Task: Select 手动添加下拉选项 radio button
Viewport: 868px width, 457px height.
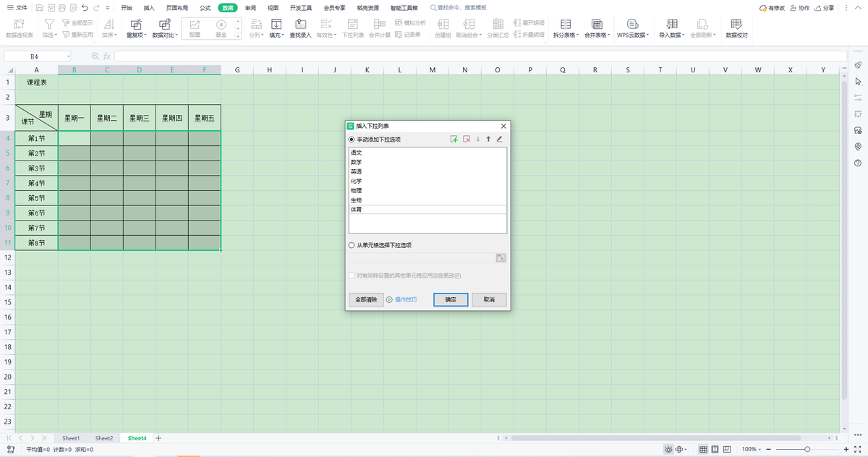Action: [x=352, y=140]
